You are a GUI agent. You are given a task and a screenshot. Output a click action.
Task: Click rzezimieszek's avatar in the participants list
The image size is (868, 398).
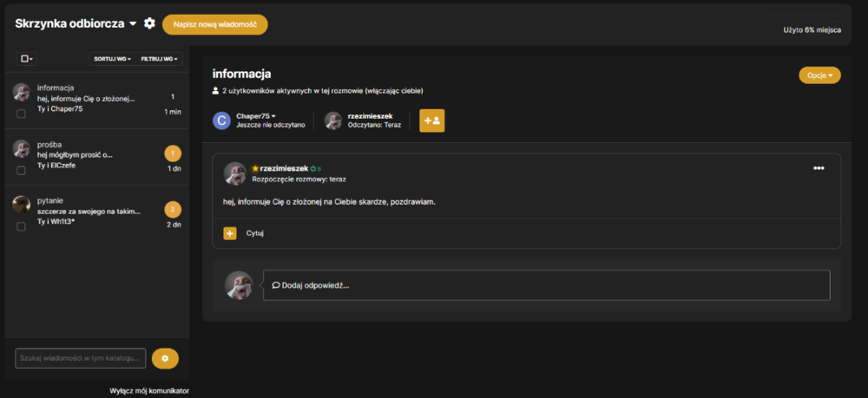point(332,121)
